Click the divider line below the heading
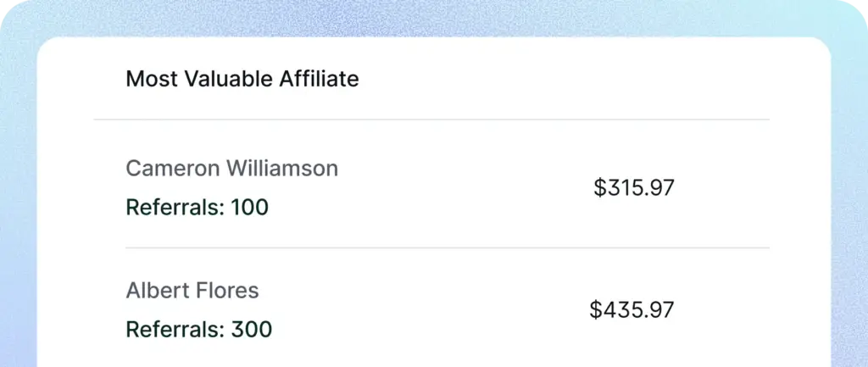The height and width of the screenshot is (367, 868). coord(431,120)
